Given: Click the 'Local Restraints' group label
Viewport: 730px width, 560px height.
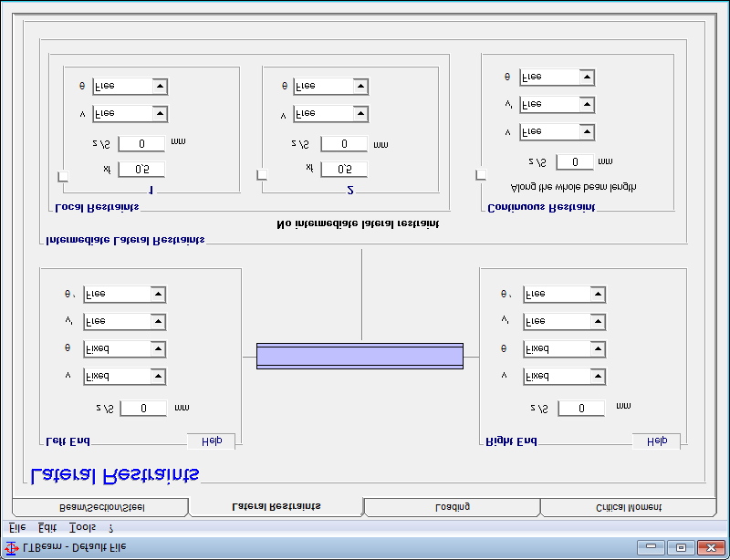Looking at the screenshot, I should [97, 207].
